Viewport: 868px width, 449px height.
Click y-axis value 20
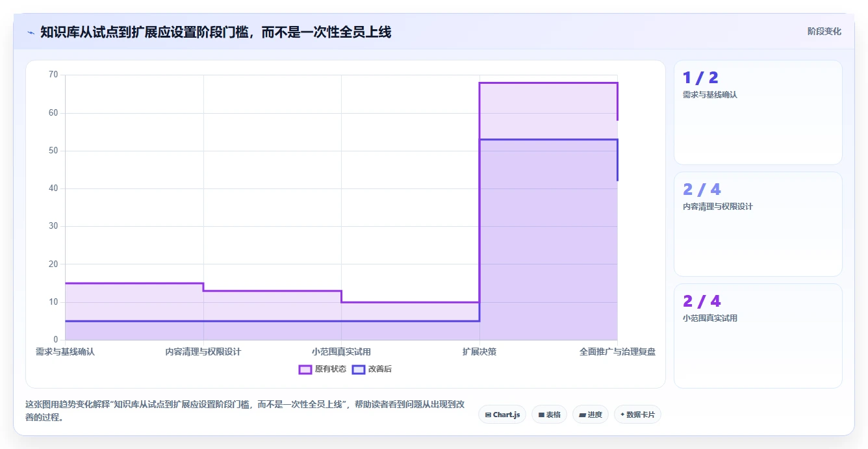tap(53, 264)
